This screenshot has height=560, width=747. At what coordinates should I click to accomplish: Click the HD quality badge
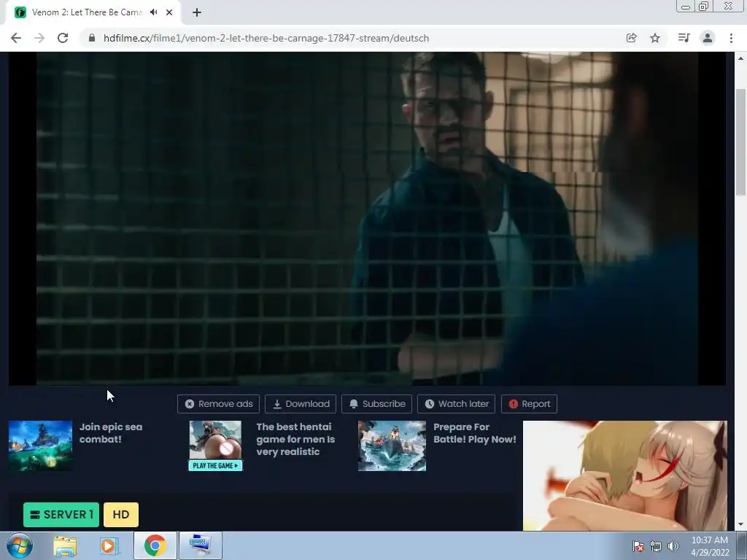click(x=121, y=515)
